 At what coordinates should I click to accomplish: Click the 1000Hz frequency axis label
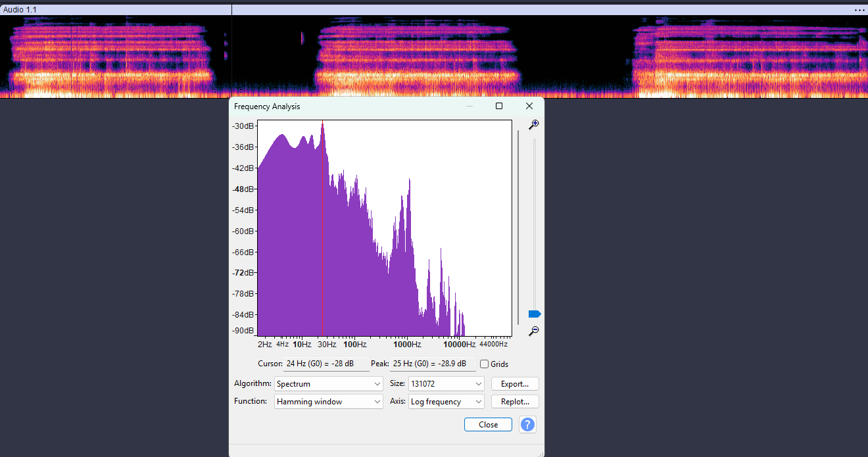[408, 345]
